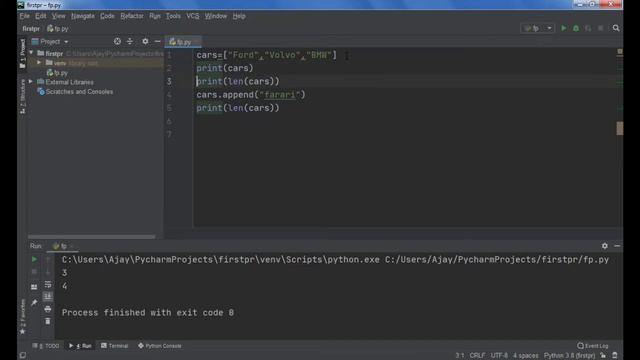This screenshot has width=640, height=360.
Task: Run the fp configuration with green play icon
Action: click(564, 28)
